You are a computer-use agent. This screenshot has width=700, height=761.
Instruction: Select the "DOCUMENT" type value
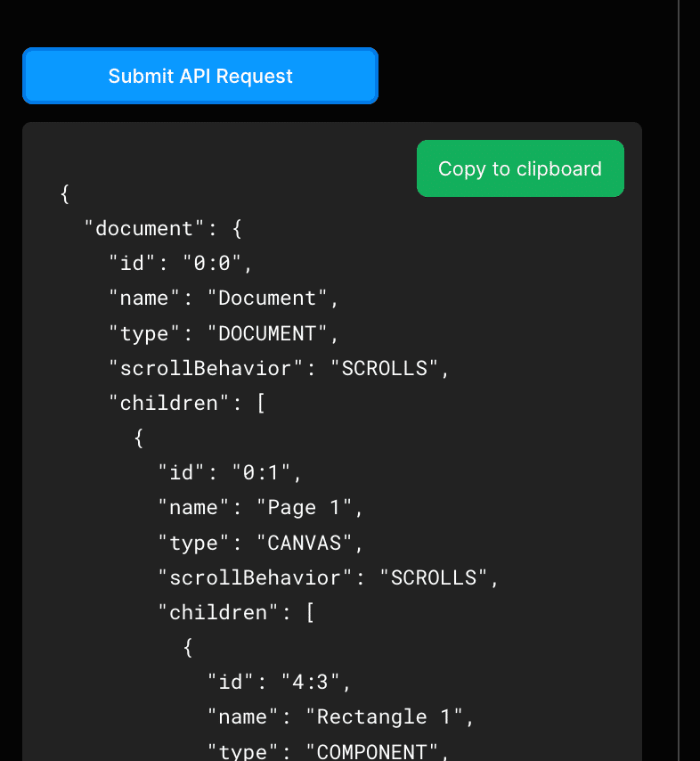point(269,333)
